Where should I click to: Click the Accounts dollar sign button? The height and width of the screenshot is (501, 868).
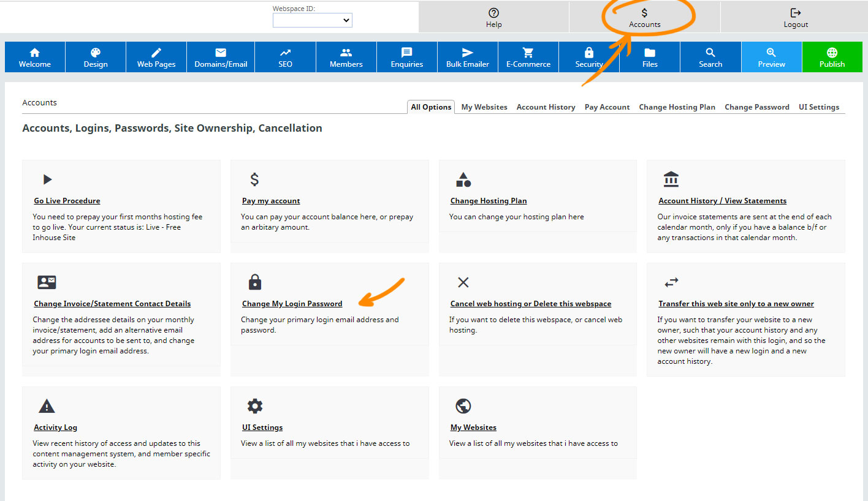click(x=645, y=18)
